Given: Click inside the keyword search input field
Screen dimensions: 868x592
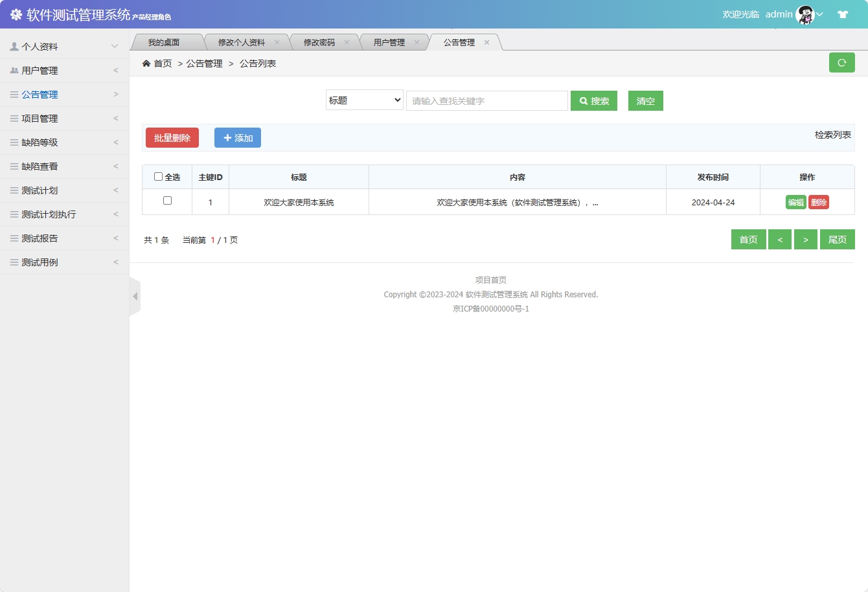Looking at the screenshot, I should tap(486, 100).
